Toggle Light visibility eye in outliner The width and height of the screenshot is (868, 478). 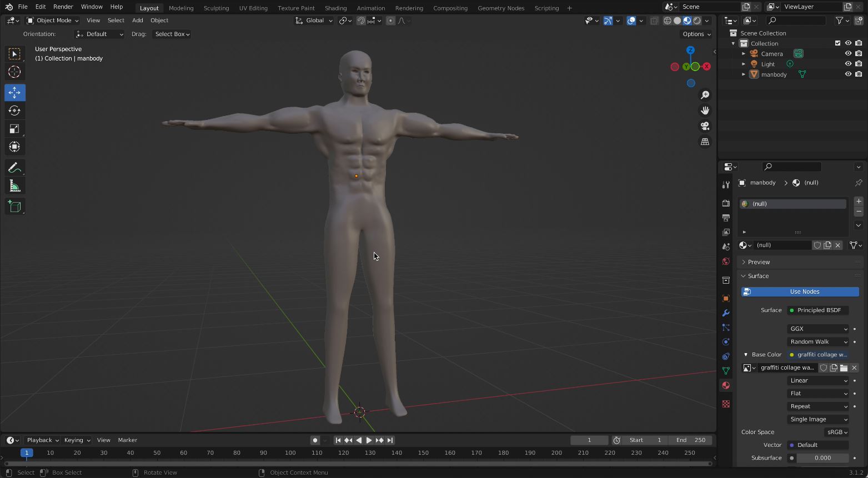point(848,64)
